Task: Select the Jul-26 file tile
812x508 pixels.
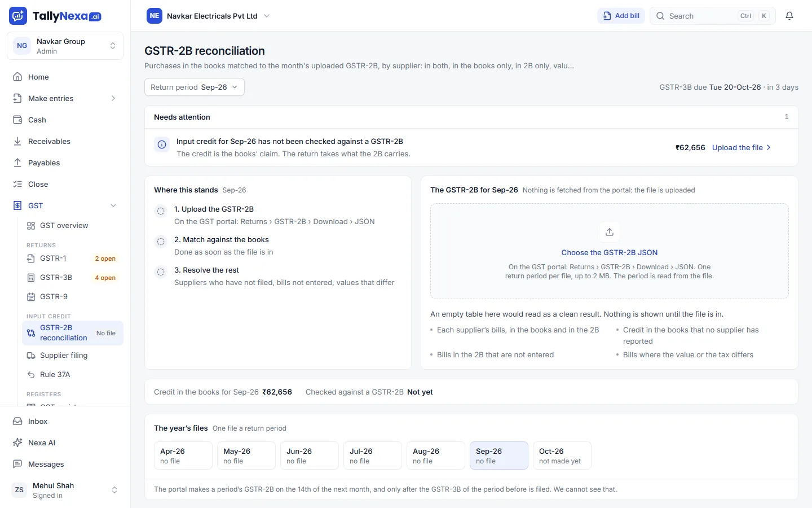Action: tap(373, 456)
